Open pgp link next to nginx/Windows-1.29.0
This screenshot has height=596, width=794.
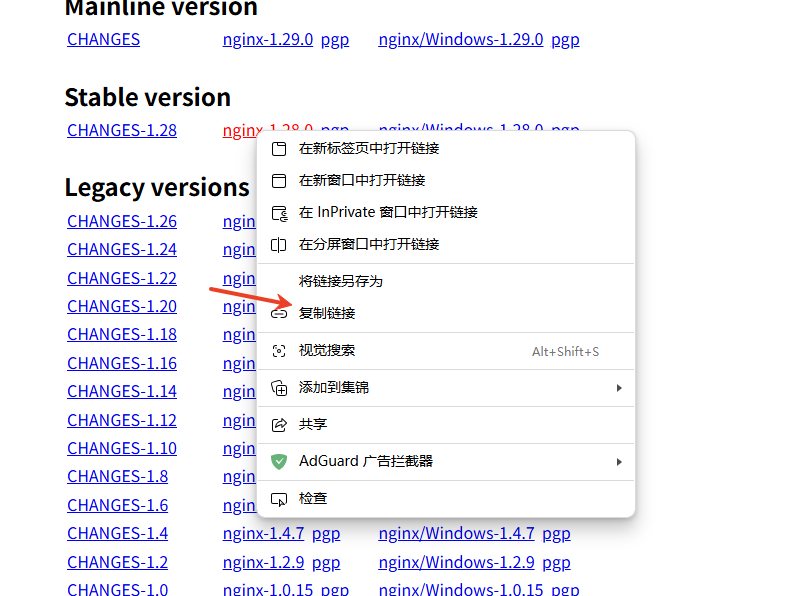[565, 40]
